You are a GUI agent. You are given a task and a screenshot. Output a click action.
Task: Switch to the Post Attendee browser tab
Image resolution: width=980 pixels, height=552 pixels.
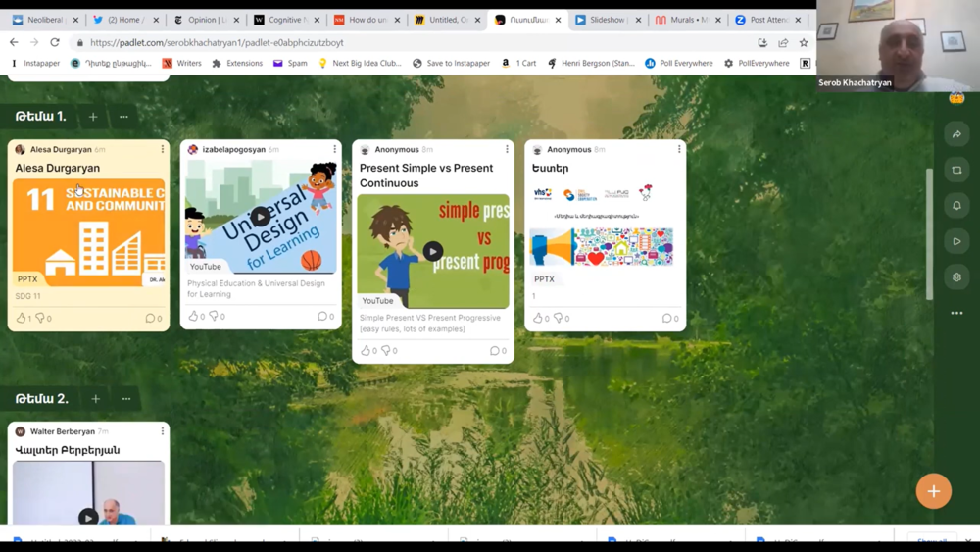[768, 20]
